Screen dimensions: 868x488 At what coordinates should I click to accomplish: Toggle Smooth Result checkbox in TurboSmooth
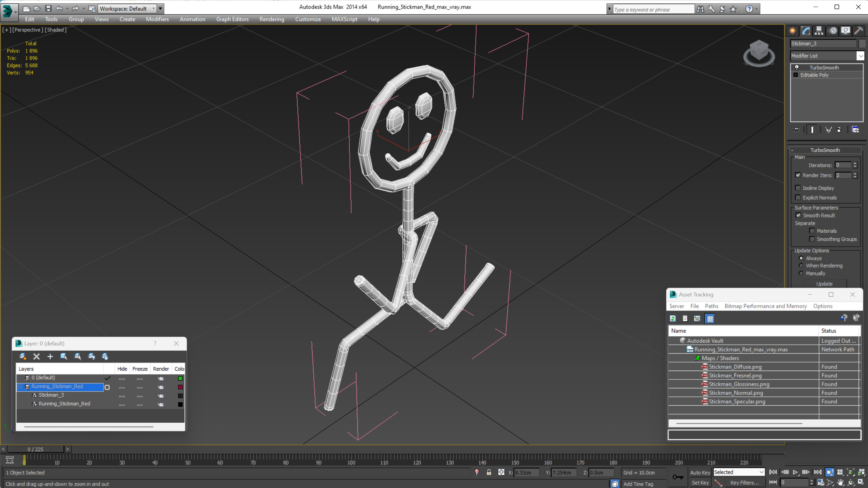pos(798,215)
